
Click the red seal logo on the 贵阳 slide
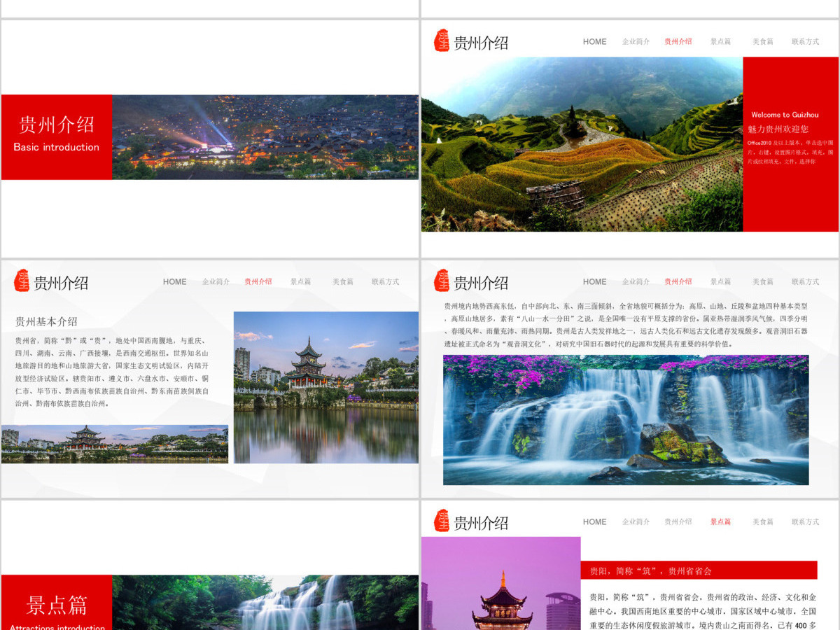coord(442,521)
